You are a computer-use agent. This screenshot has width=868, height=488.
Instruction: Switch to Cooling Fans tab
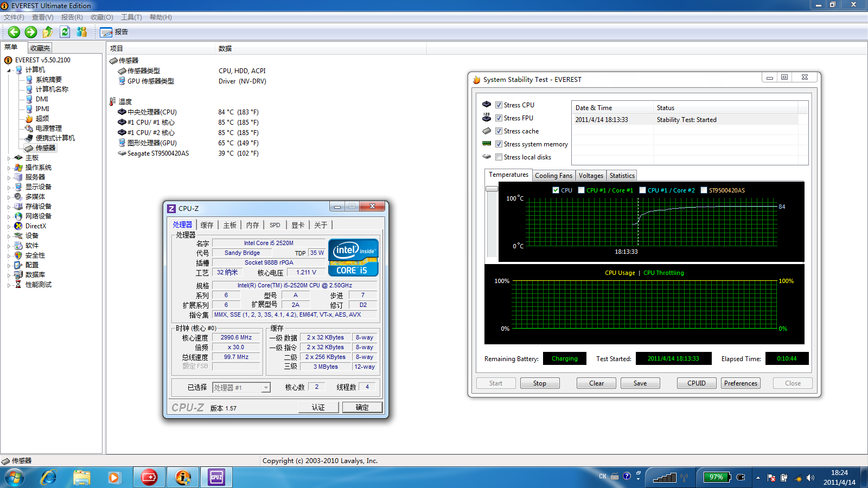click(x=553, y=176)
